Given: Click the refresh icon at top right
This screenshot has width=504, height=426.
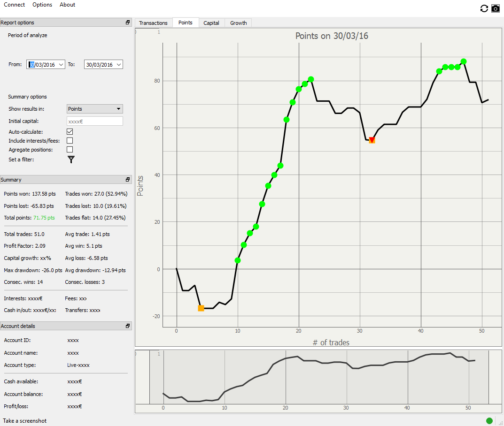Looking at the screenshot, I should [484, 8].
